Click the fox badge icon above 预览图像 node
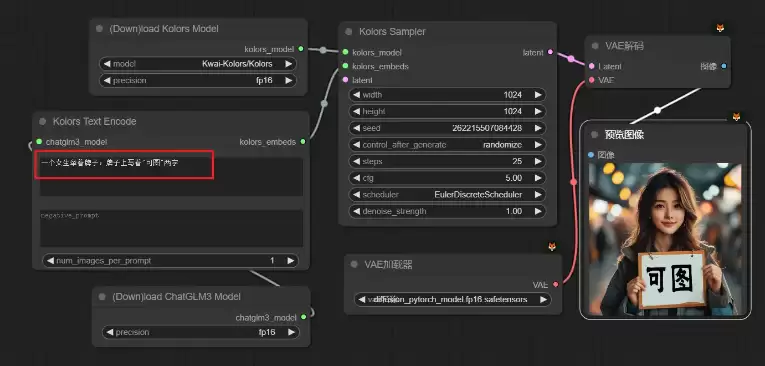This screenshot has width=765, height=366. tap(736, 117)
